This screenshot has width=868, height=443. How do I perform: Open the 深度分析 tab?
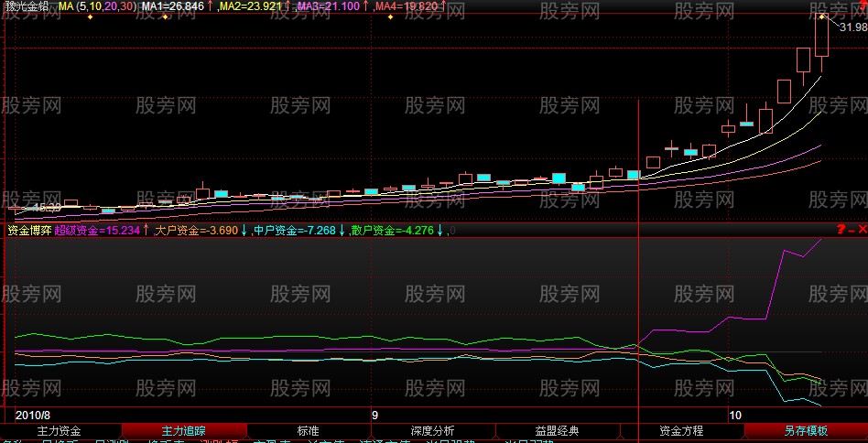click(x=432, y=430)
